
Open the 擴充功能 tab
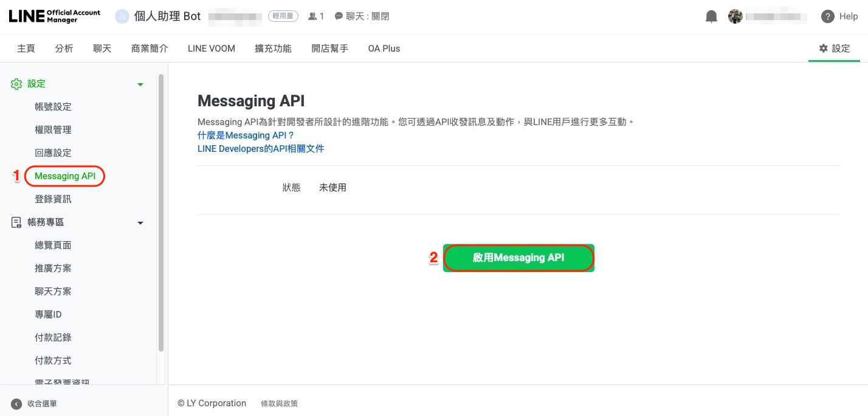tap(273, 49)
